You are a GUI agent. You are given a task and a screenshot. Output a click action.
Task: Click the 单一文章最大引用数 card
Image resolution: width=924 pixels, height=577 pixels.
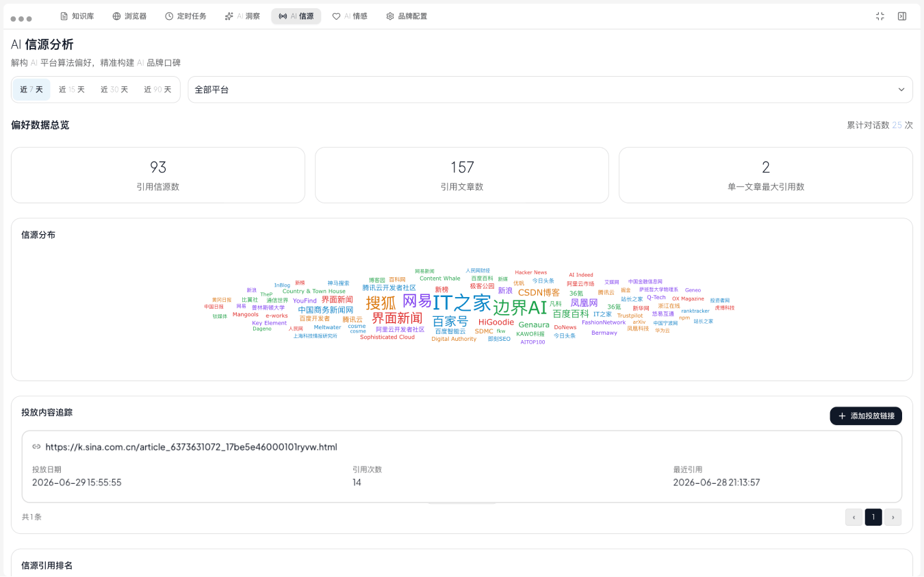click(766, 175)
